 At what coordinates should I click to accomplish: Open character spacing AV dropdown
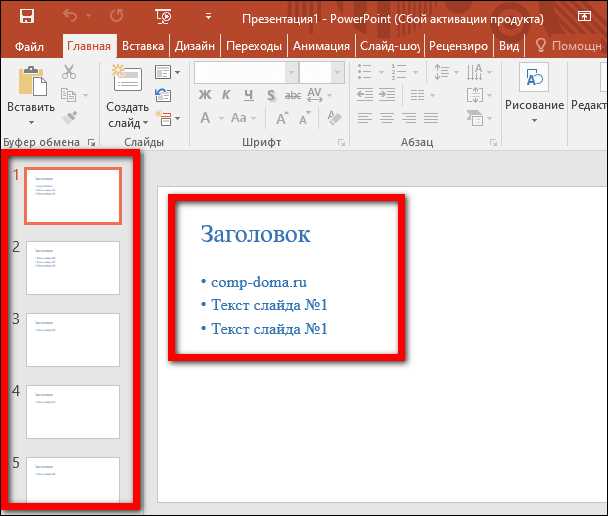[320, 95]
